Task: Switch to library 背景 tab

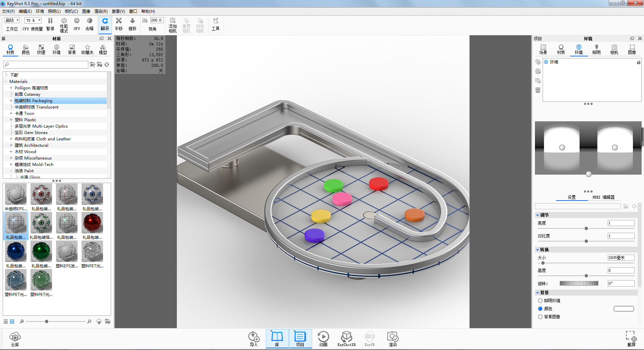Action: (x=72, y=49)
